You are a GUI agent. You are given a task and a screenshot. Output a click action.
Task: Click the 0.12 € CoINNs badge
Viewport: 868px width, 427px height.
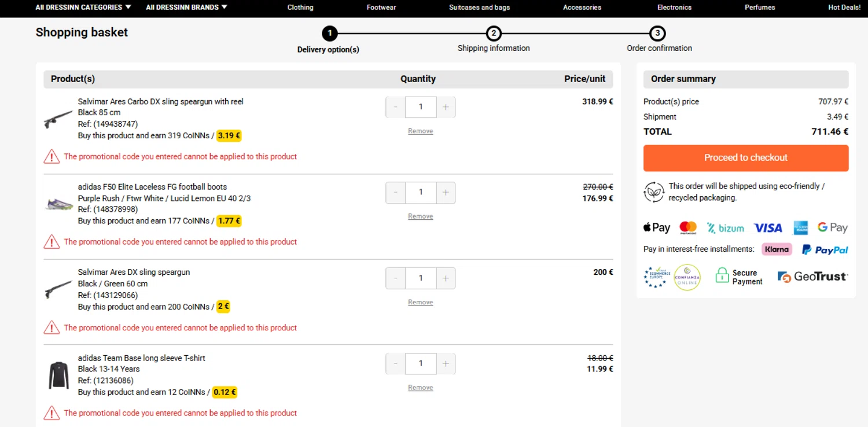click(x=225, y=392)
